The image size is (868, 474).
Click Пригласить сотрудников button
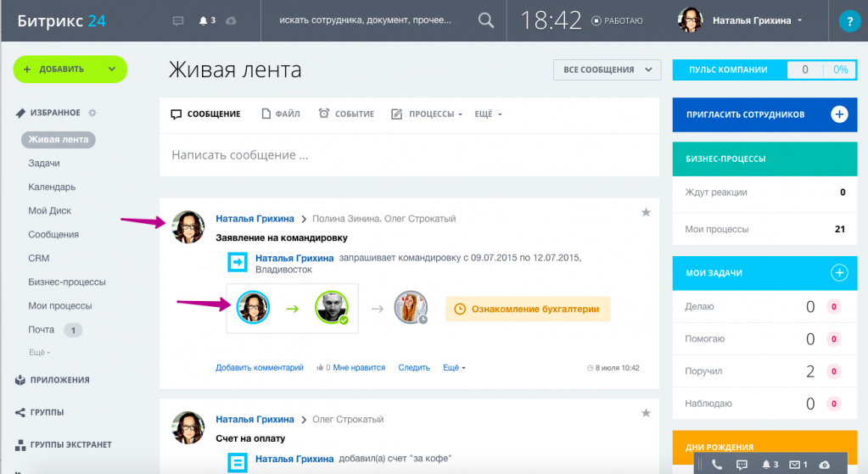(764, 114)
